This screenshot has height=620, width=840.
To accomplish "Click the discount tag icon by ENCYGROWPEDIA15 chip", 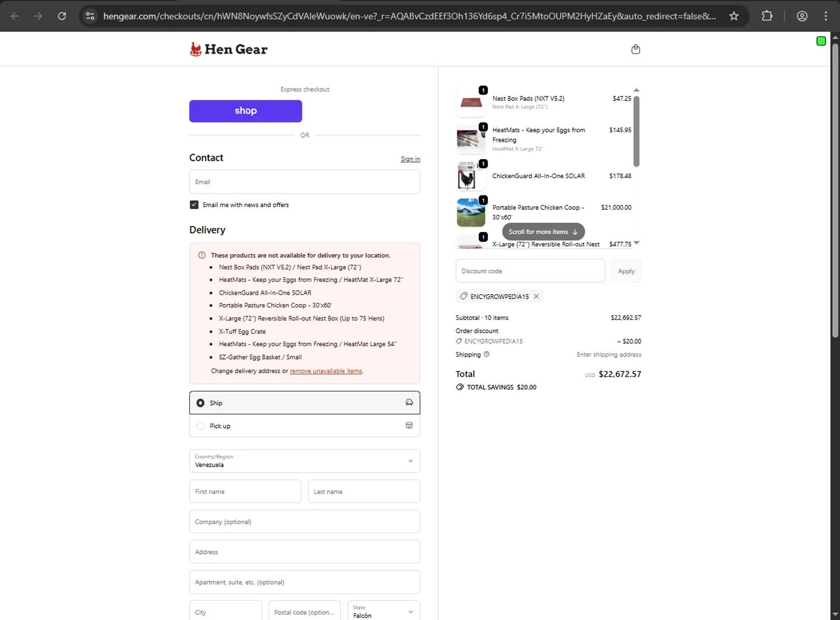I will point(463,296).
